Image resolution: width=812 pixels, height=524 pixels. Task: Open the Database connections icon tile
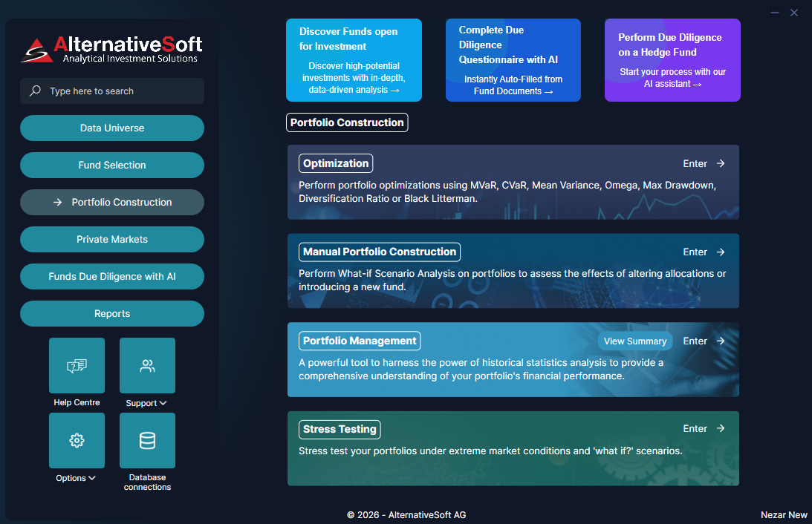coord(147,440)
